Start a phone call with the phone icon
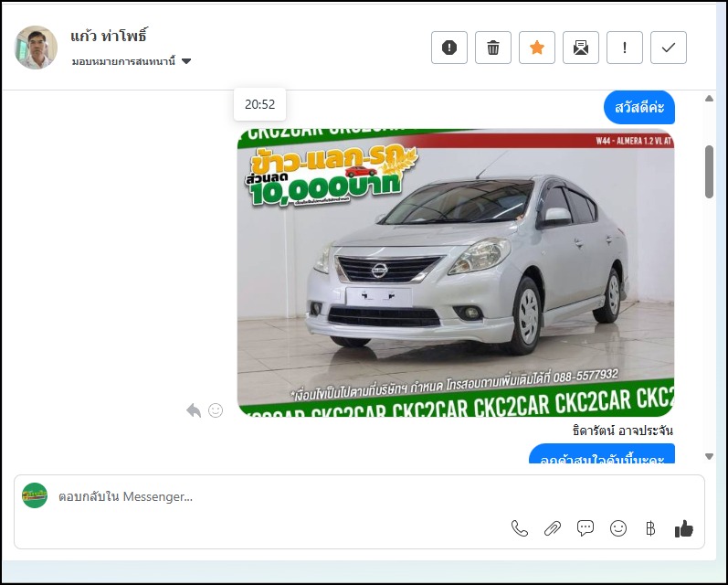Screen dimensions: 728x585 [520, 528]
